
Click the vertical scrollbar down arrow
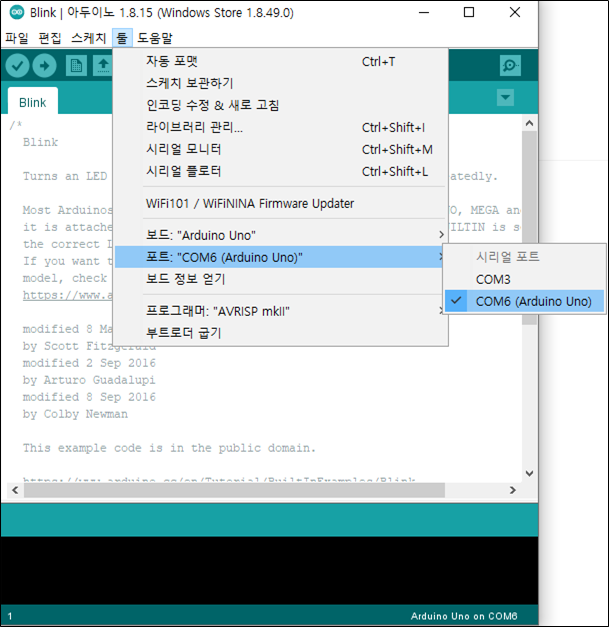[529, 474]
